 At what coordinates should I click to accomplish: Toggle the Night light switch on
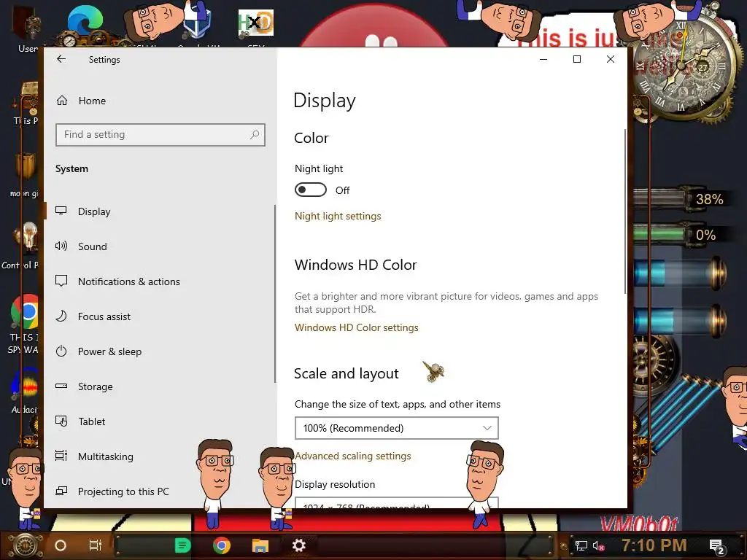click(x=311, y=190)
